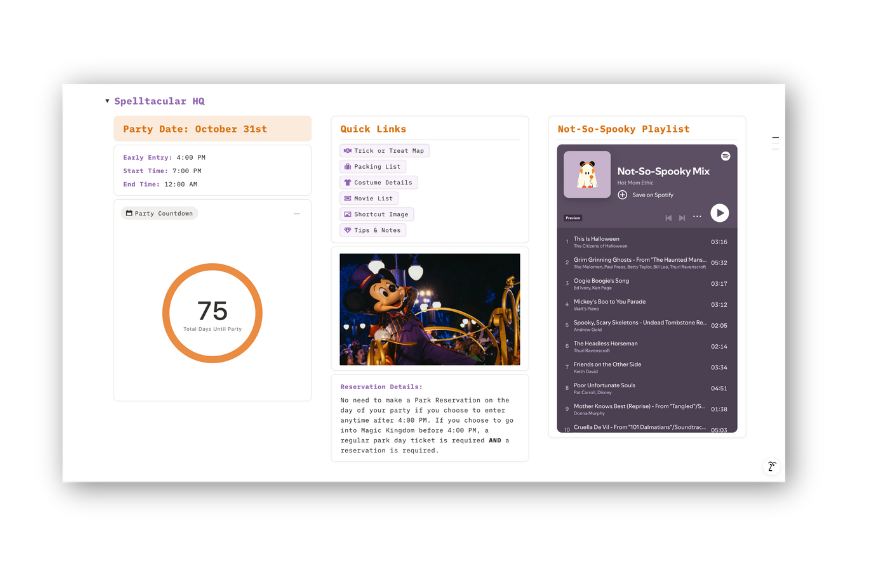879x570 pixels.
Task: Open Trick or Treat Map link
Action: tap(385, 151)
